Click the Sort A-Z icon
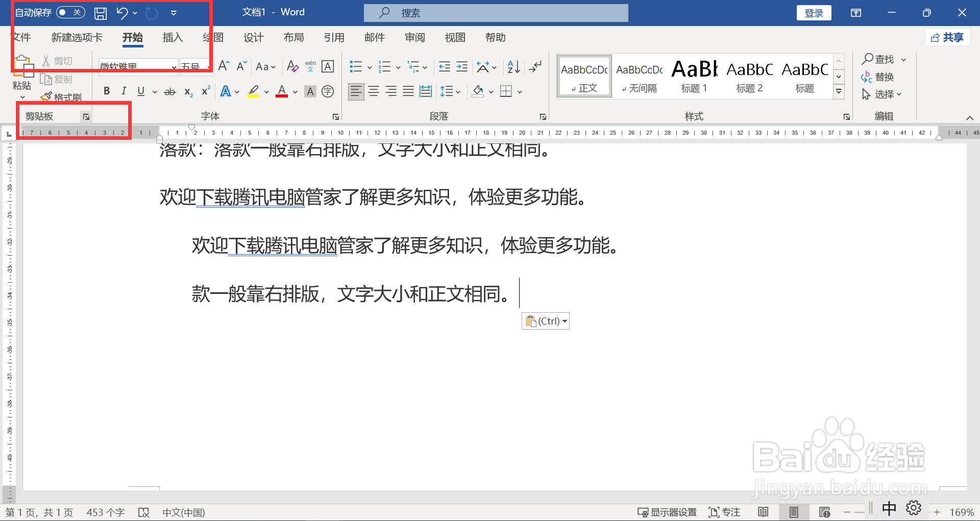The width and height of the screenshot is (980, 521). [513, 66]
